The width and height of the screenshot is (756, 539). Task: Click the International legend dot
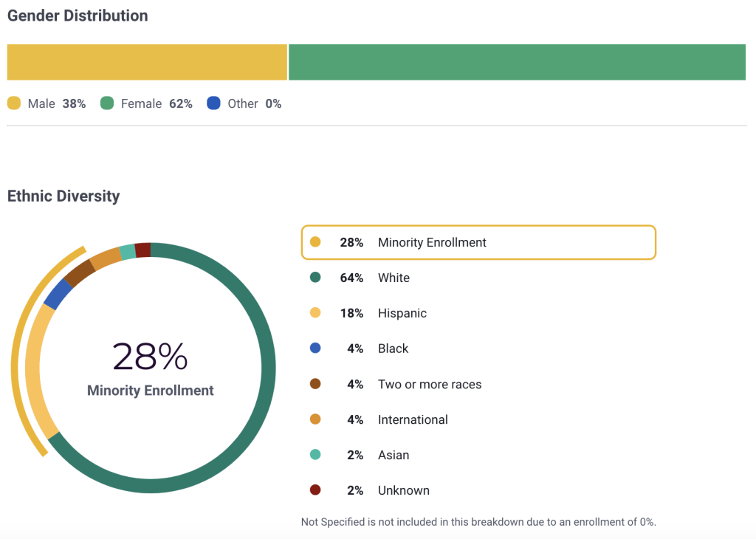coord(317,419)
